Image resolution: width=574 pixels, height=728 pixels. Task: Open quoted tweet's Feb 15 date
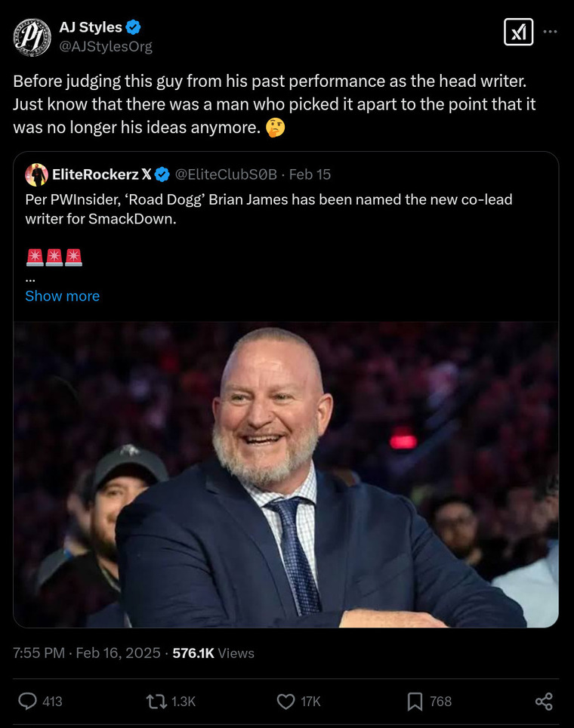[310, 174]
